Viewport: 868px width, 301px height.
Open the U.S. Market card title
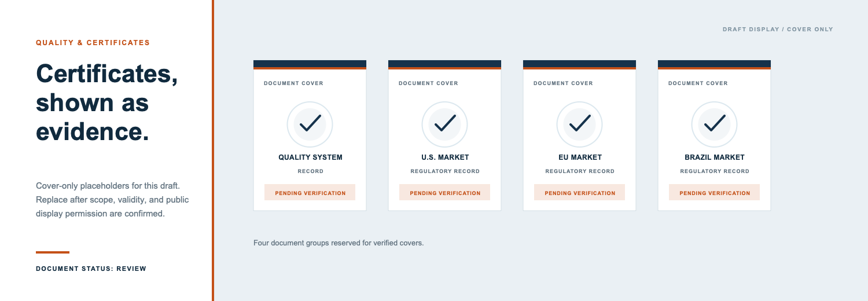click(x=445, y=157)
